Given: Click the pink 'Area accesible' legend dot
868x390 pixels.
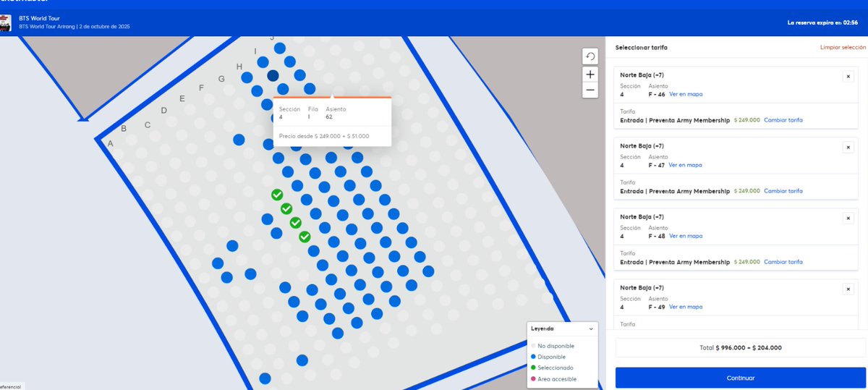Looking at the screenshot, I should coord(533,379).
